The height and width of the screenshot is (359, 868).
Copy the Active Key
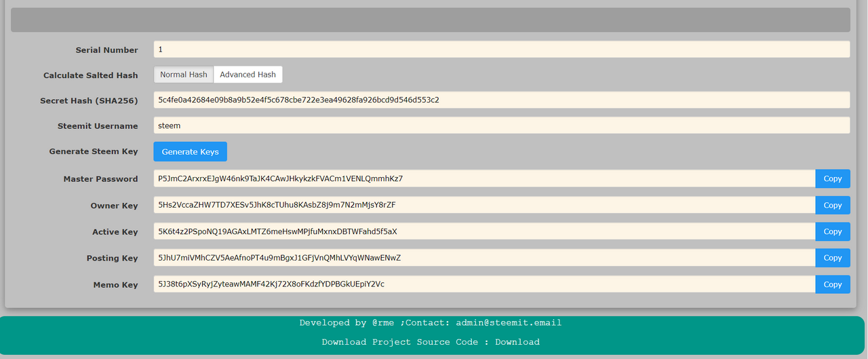click(833, 231)
